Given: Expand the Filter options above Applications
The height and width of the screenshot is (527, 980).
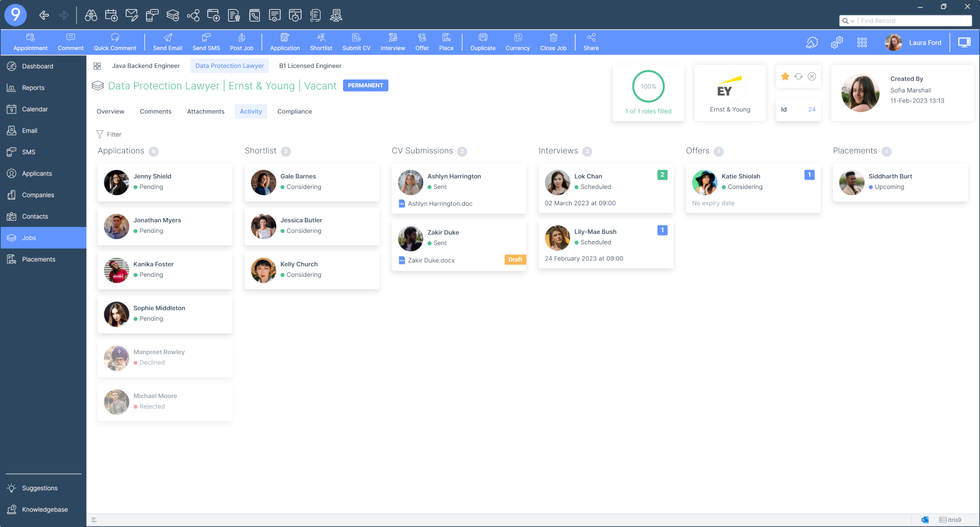Looking at the screenshot, I should (x=109, y=134).
